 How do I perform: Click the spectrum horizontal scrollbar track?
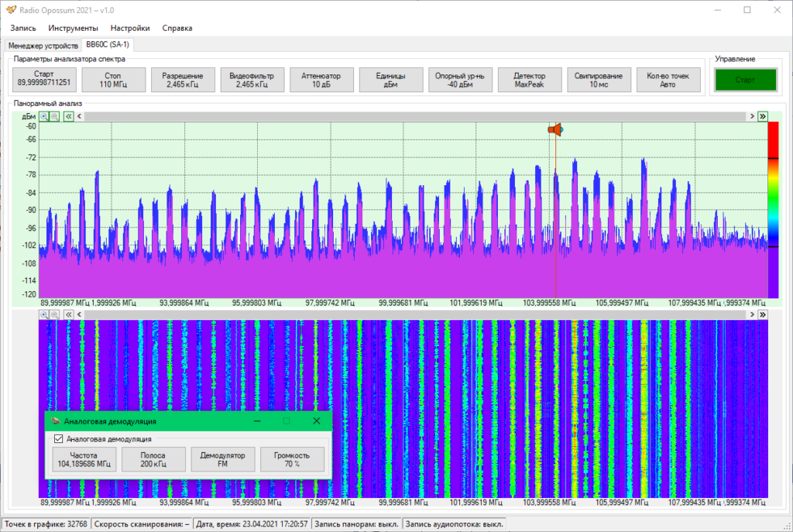pyautogui.click(x=418, y=116)
